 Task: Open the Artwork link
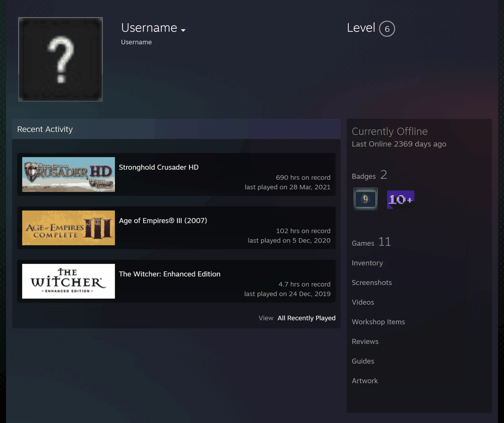click(365, 381)
